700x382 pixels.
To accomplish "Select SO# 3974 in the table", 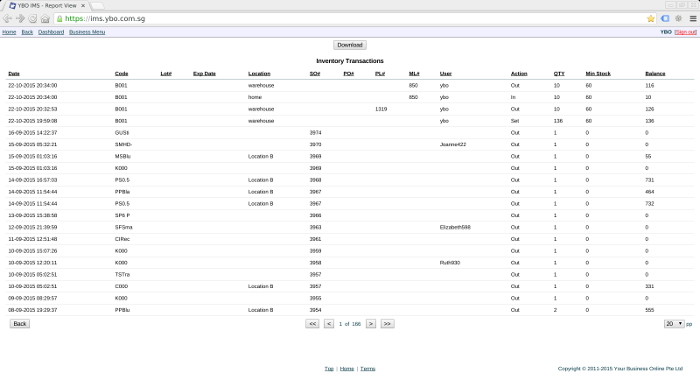I will 315,133.
